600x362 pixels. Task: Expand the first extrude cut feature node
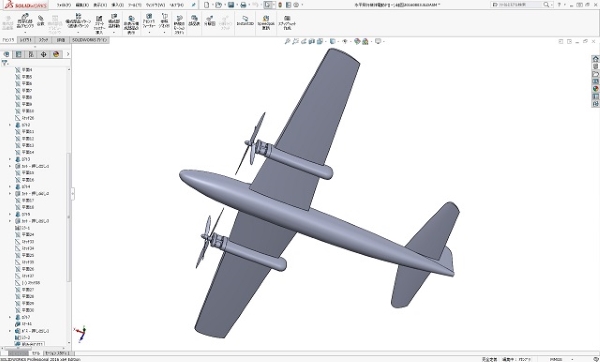pyautogui.click(x=10, y=166)
